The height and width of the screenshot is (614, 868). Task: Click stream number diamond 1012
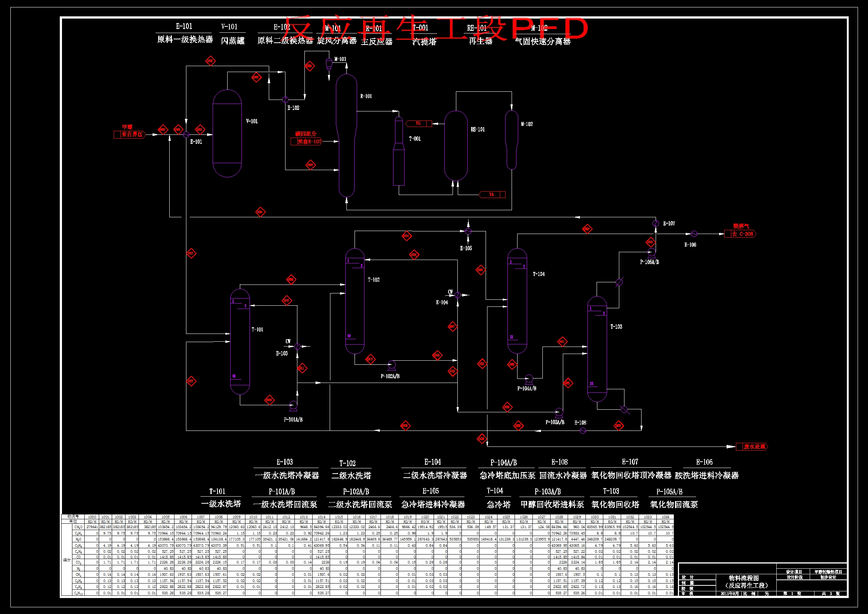tap(287, 301)
